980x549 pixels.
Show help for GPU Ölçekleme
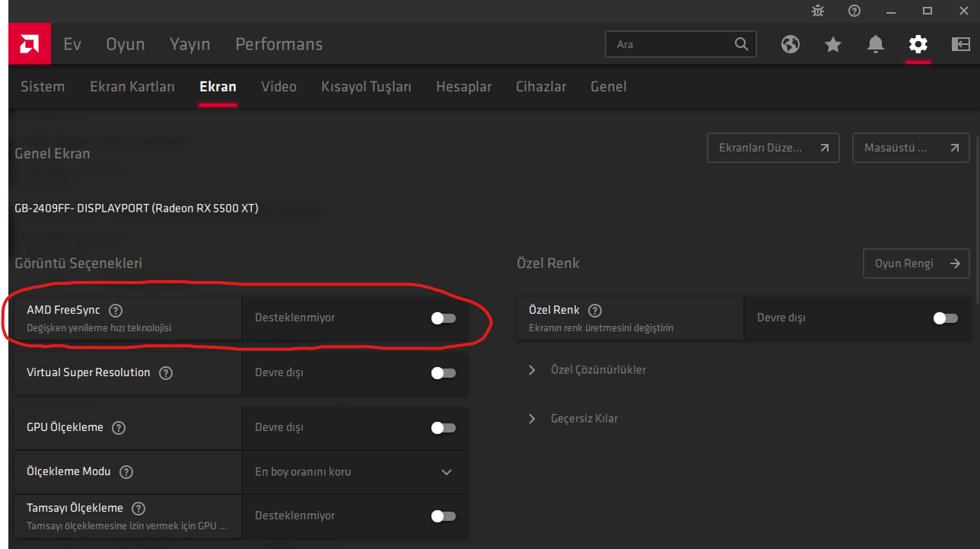pyautogui.click(x=119, y=428)
